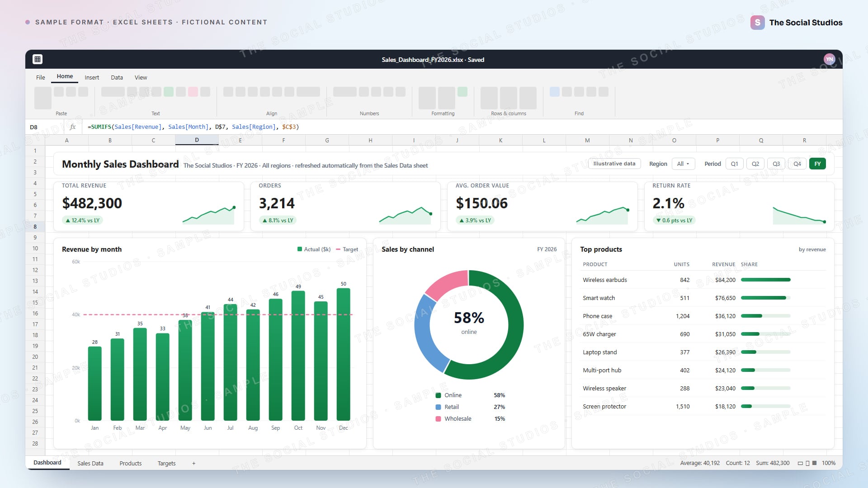Select Q4 period filter

point(797,164)
